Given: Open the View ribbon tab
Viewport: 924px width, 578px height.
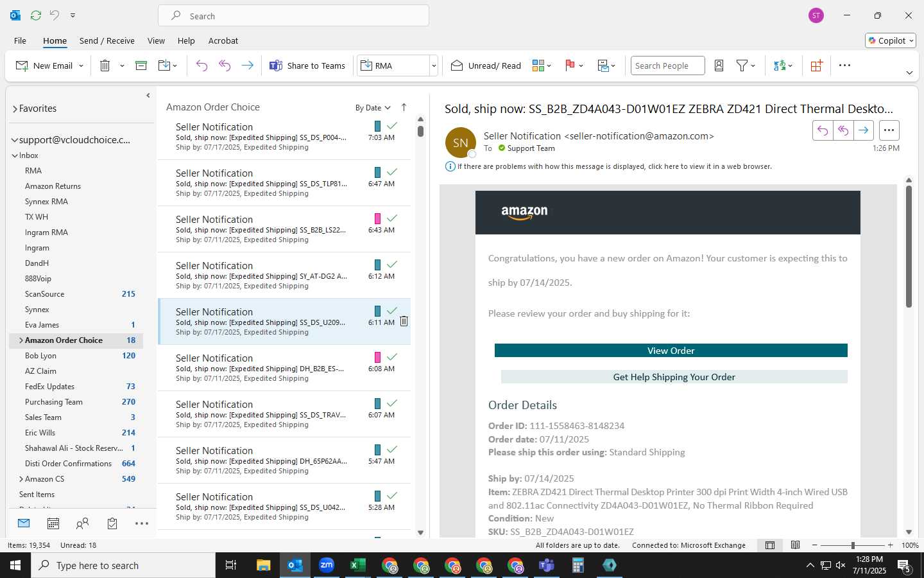Looking at the screenshot, I should coord(156,40).
